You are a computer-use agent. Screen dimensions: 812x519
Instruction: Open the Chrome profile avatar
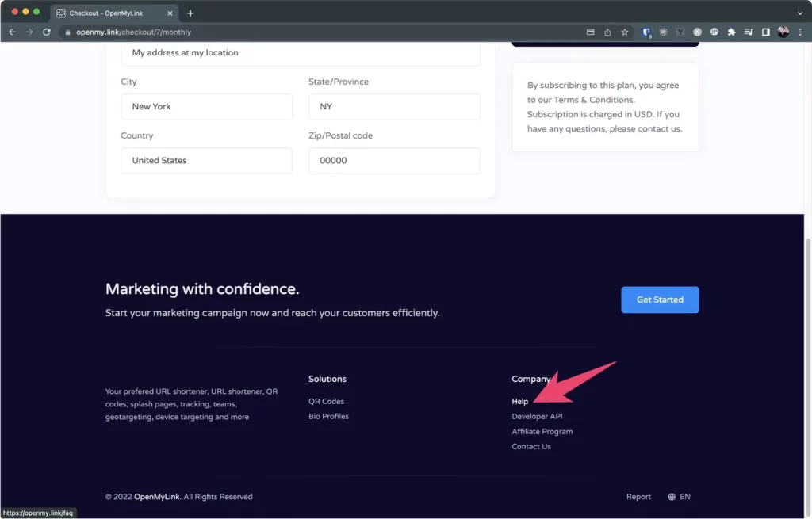pyautogui.click(x=783, y=32)
